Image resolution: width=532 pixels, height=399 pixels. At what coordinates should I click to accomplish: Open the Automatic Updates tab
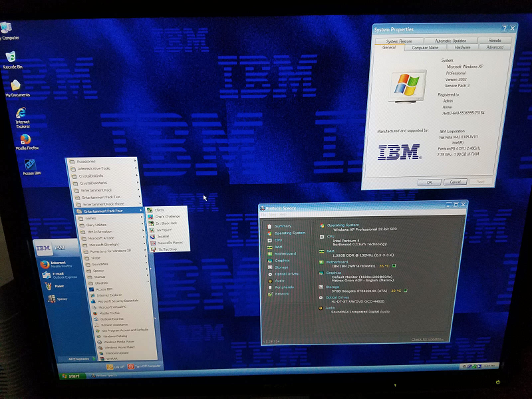click(450, 41)
